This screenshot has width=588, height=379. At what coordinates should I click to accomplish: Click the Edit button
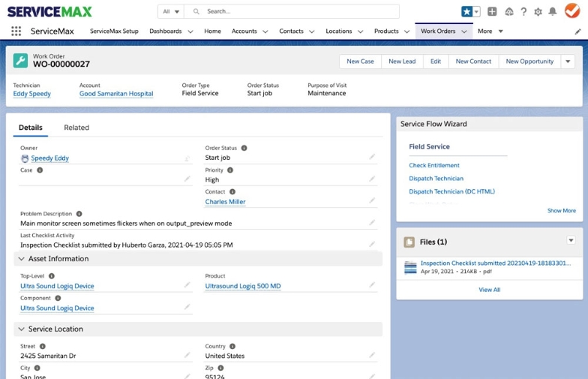436,62
